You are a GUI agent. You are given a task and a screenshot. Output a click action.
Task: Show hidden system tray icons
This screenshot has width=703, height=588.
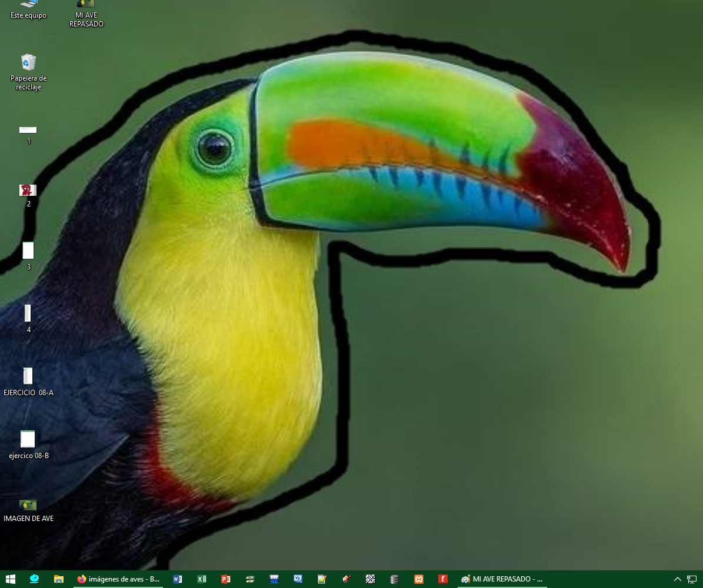pyautogui.click(x=678, y=579)
